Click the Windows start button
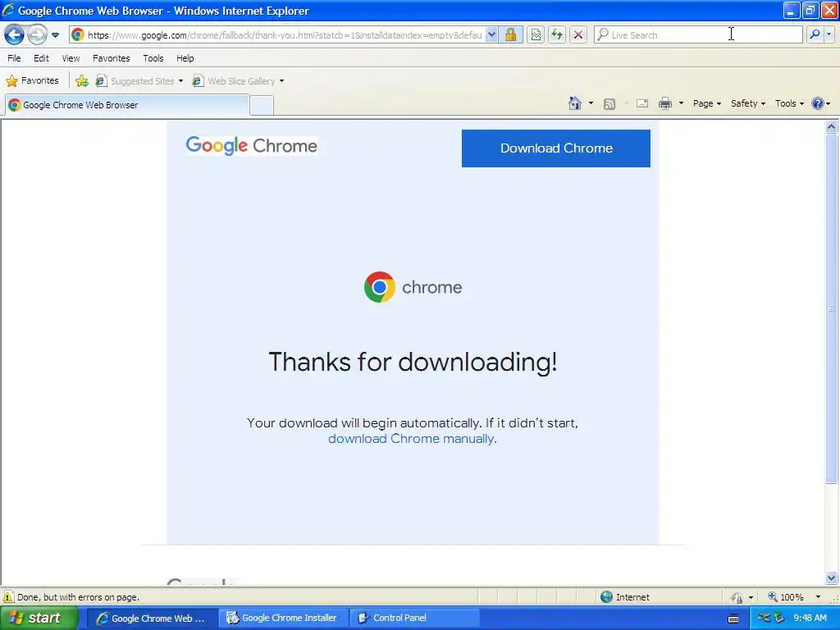 [39, 619]
